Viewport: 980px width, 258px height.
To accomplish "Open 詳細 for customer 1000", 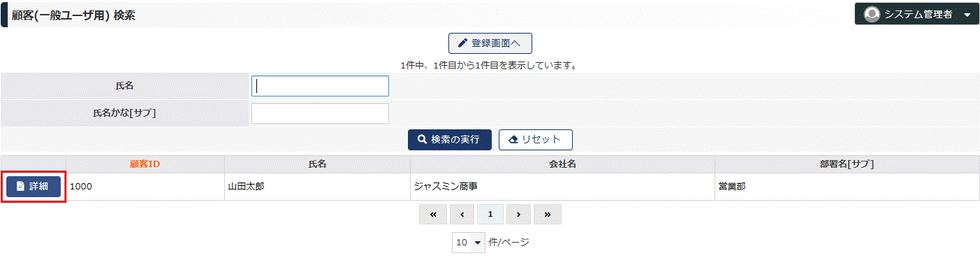I will click(x=34, y=187).
